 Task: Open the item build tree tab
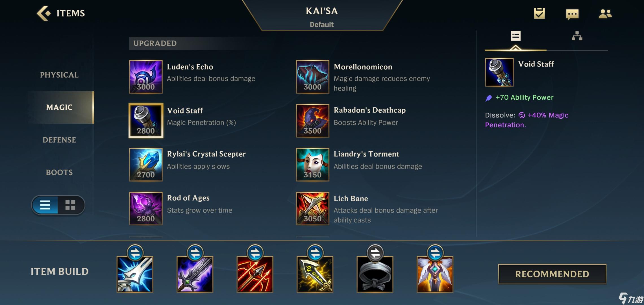click(577, 36)
